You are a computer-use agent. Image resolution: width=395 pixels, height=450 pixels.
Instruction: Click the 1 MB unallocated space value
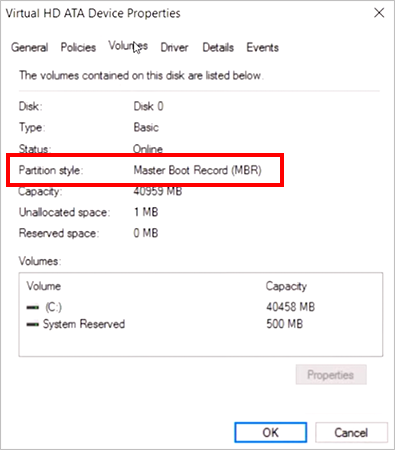click(146, 212)
